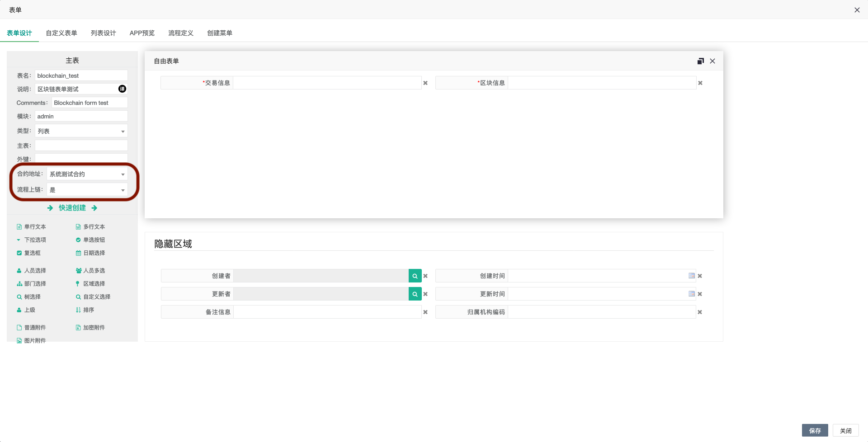
Task: Remove the 区块信息 field with its X icon
Action: [700, 83]
